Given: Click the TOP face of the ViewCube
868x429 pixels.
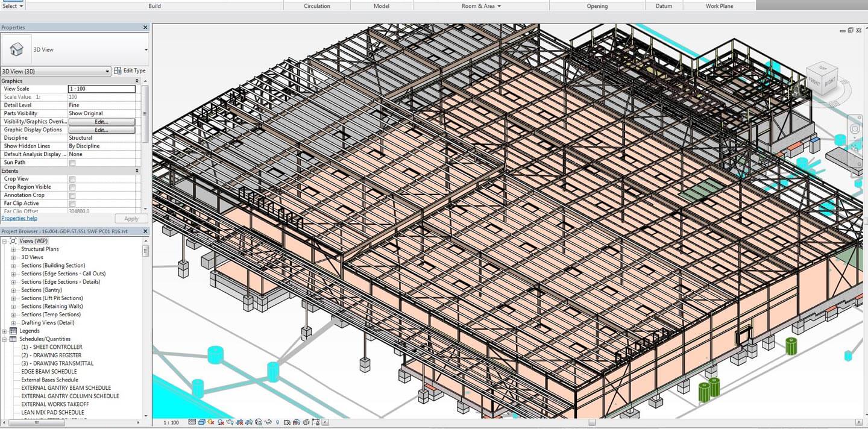Looking at the screenshot, I should (822, 66).
